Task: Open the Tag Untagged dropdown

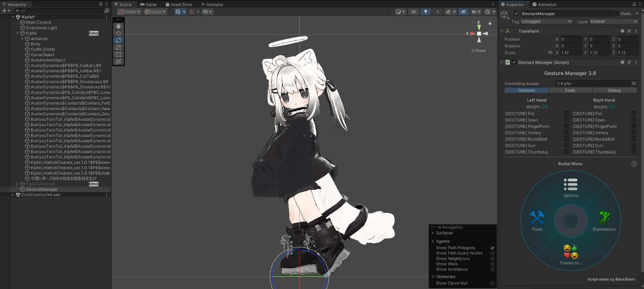Action: coord(546,21)
